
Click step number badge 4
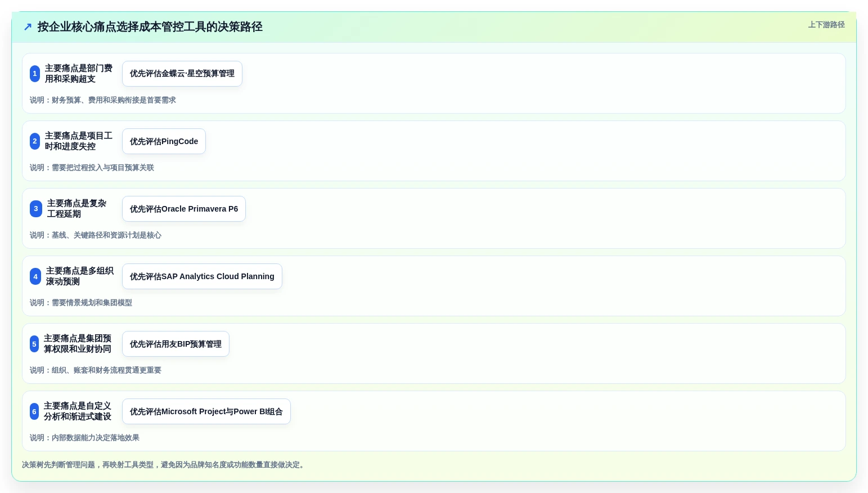coord(35,276)
